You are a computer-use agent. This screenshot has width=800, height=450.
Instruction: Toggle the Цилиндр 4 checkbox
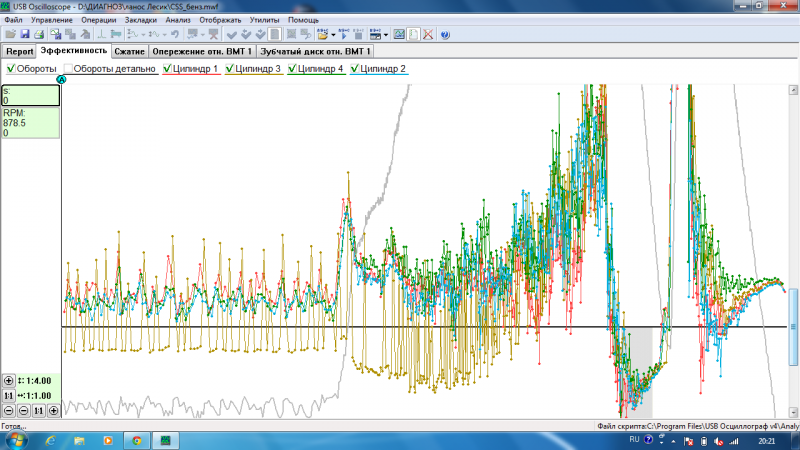tap(293, 69)
